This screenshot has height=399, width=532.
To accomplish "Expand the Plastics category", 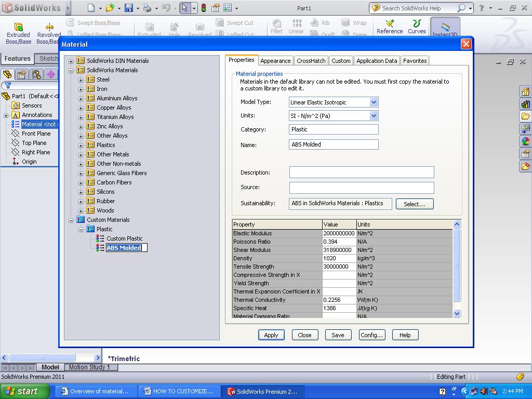I will [x=81, y=145].
